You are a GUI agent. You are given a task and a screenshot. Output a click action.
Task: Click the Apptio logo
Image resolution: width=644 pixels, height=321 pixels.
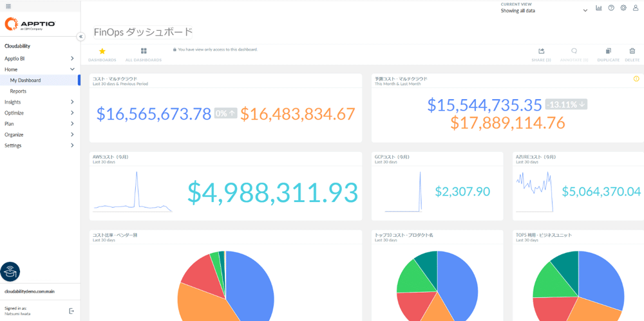point(30,24)
